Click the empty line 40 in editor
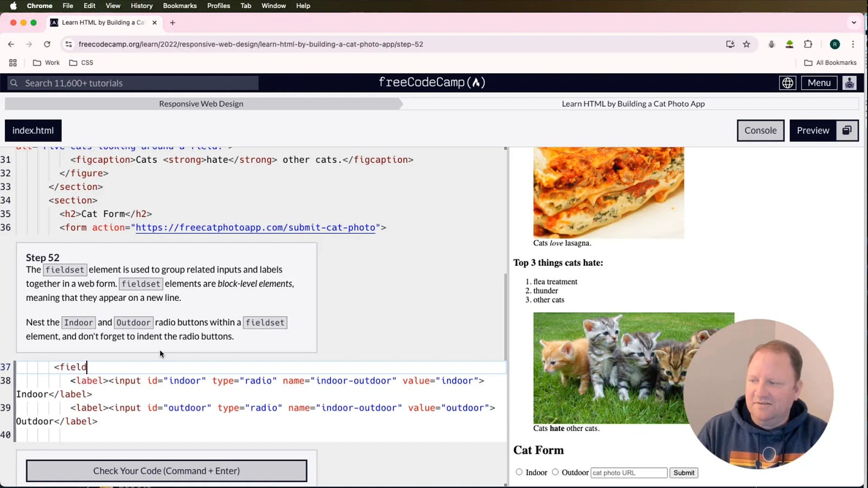Viewport: 868px width, 488px height. click(x=260, y=435)
